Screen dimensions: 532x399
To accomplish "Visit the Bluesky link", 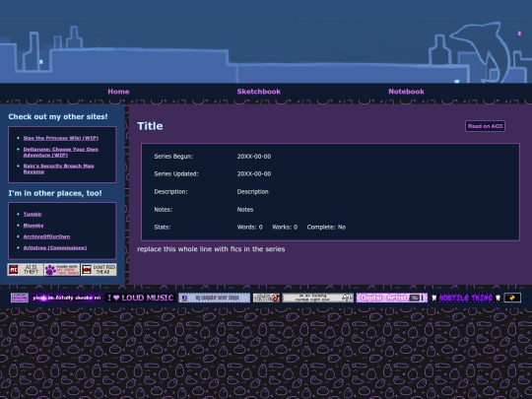I will click(x=33, y=226).
